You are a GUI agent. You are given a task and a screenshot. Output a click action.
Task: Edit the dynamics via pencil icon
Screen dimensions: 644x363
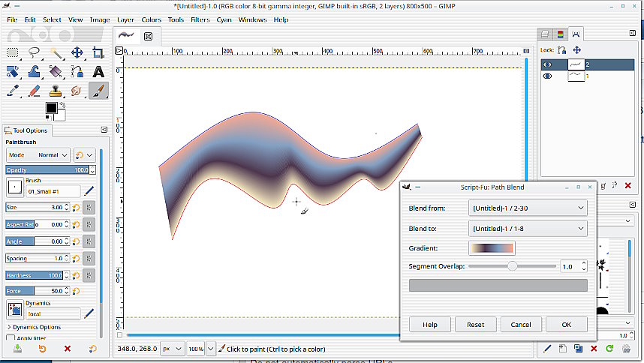coord(89,313)
